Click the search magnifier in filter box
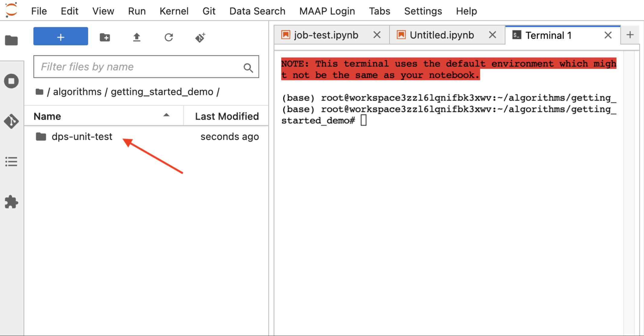The height and width of the screenshot is (336, 644). click(x=248, y=67)
